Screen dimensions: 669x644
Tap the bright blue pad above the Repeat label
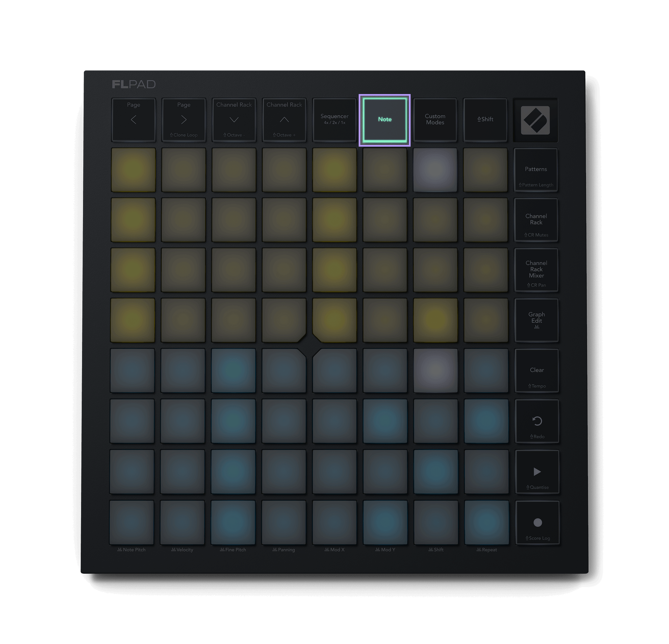(486, 523)
